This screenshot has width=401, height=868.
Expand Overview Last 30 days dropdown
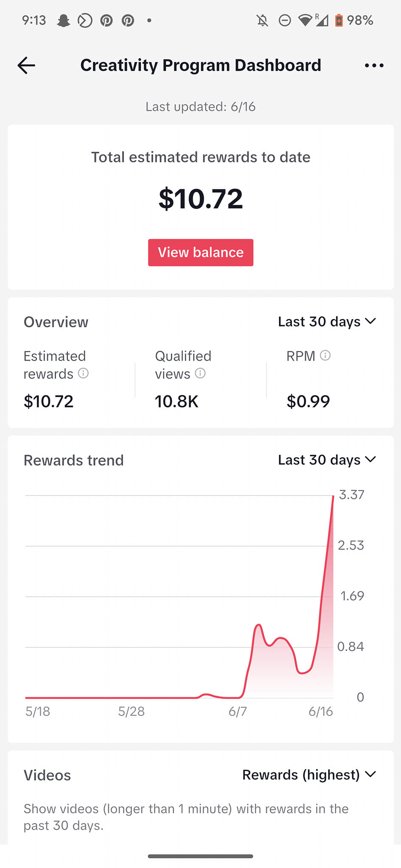tap(327, 322)
